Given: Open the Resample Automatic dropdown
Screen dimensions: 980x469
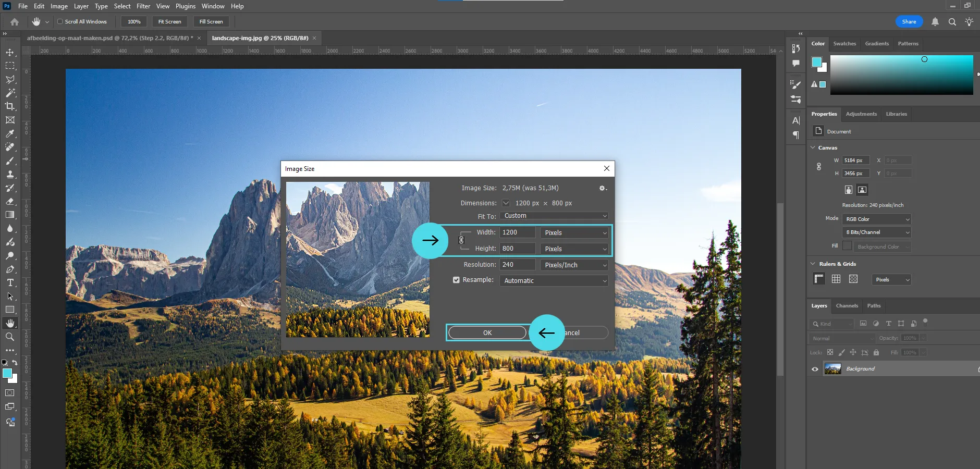Looking at the screenshot, I should point(555,281).
